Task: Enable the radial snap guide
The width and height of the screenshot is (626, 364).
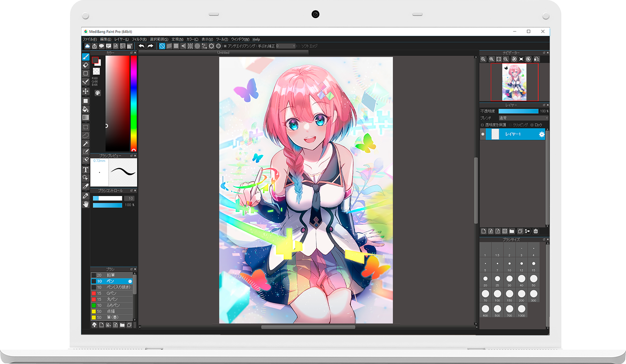Action: click(190, 46)
